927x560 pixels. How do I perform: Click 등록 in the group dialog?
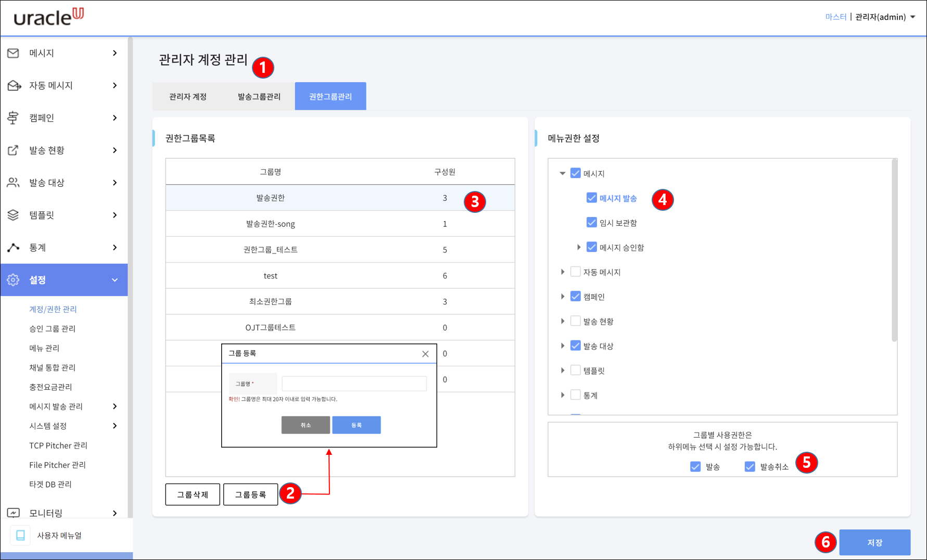pyautogui.click(x=357, y=425)
